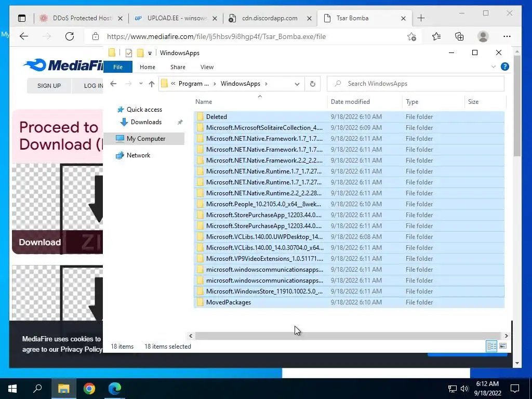The width and height of the screenshot is (532, 399).
Task: Close the cdn.discordapp.com tab
Action: 310,18
